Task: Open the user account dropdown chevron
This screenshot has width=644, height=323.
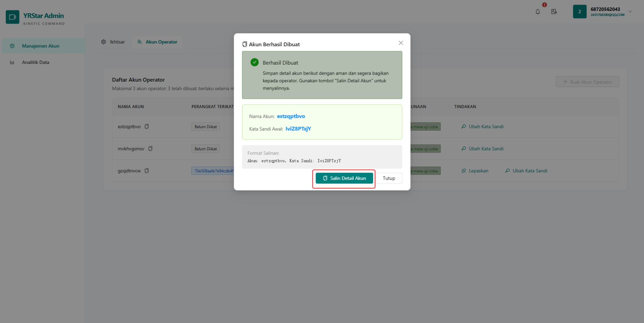Action: [630, 11]
